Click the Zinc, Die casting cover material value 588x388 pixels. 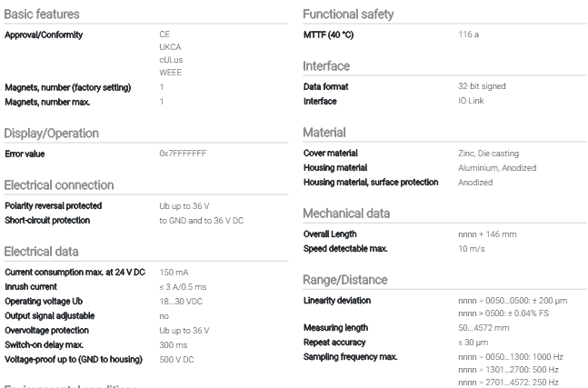tap(488, 154)
